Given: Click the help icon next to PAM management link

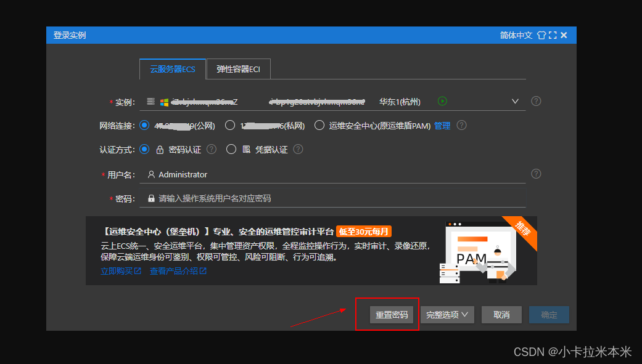Looking at the screenshot, I should point(461,125).
